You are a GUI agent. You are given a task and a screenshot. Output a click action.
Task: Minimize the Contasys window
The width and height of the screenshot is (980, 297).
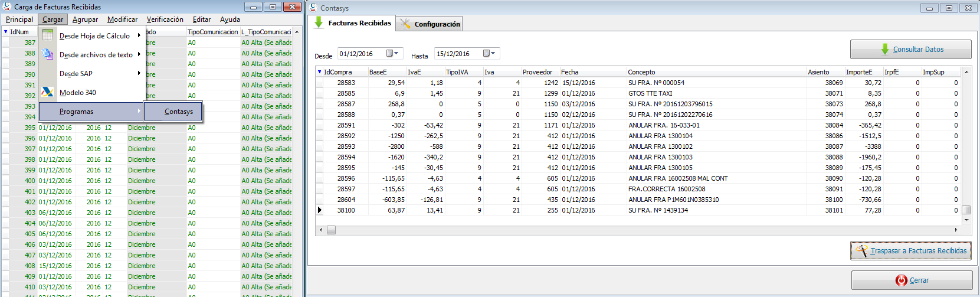929,8
